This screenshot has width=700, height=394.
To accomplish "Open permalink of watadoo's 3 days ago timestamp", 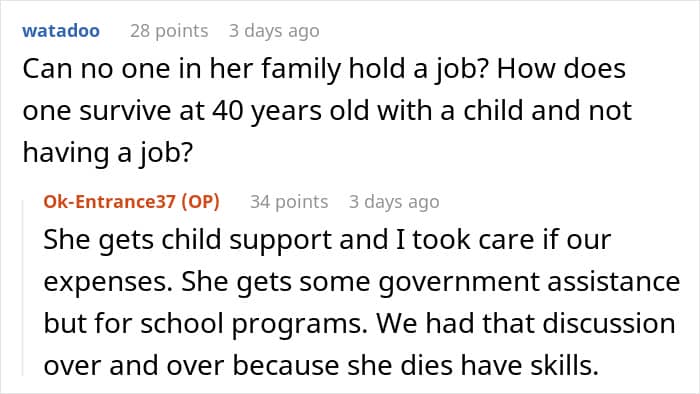I will tap(274, 31).
